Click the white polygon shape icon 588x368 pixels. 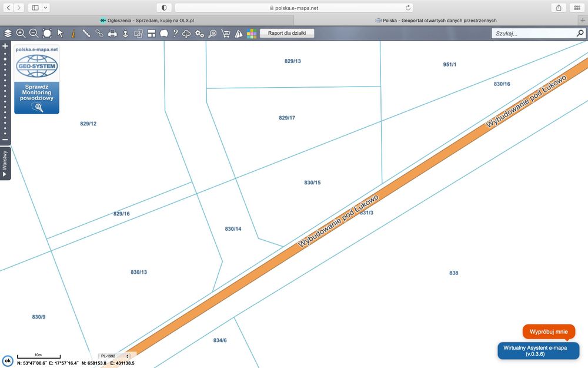[x=164, y=34]
